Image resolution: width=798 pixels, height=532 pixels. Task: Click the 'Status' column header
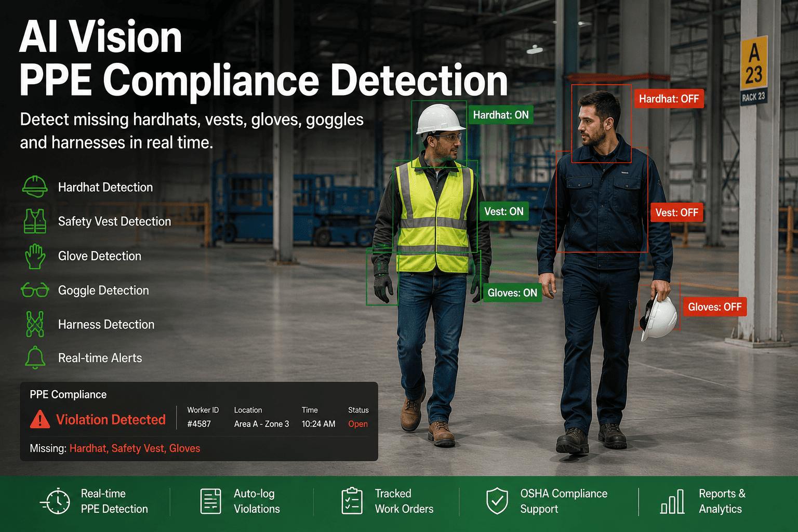pos(358,410)
